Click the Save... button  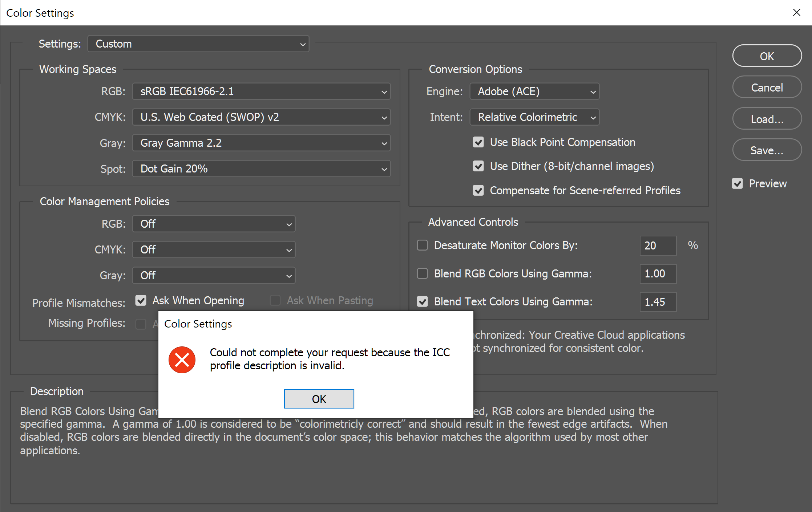(x=767, y=150)
